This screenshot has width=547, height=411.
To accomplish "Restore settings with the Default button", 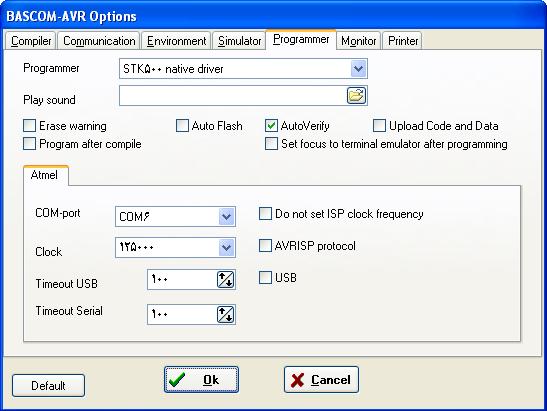I will (48, 386).
